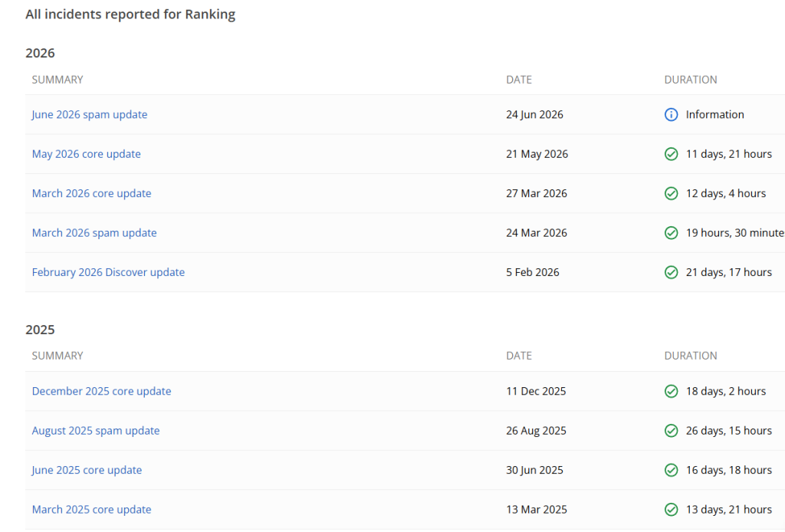Select the date 21 May 2026

click(x=537, y=154)
